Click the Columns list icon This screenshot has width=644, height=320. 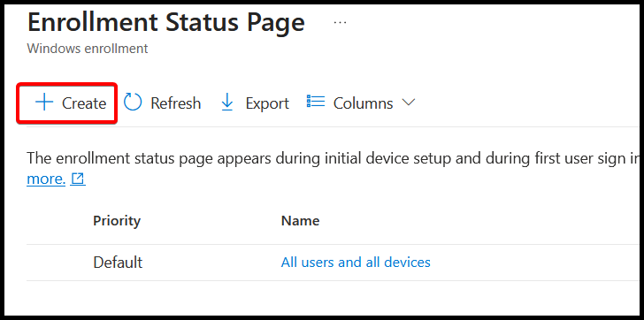[x=316, y=102]
